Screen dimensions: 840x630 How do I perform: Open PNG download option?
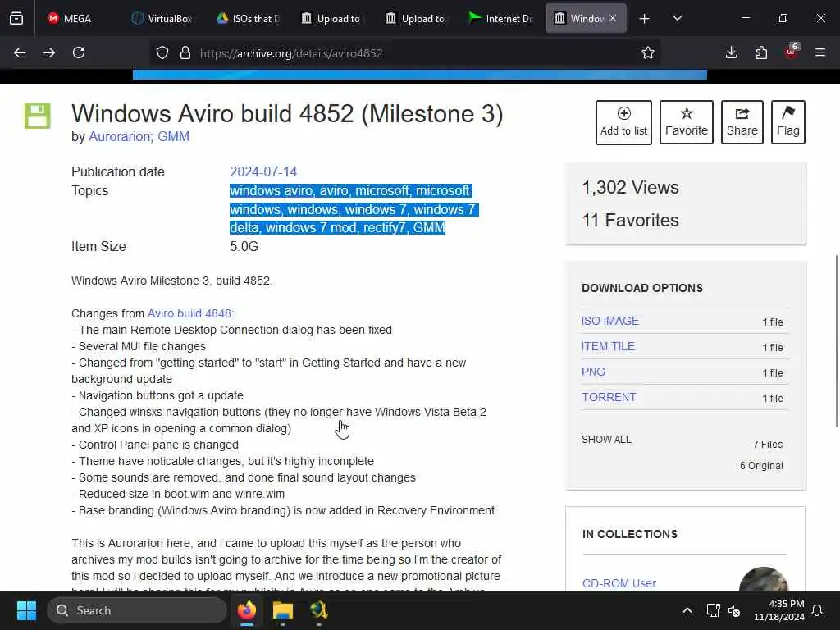594,372
